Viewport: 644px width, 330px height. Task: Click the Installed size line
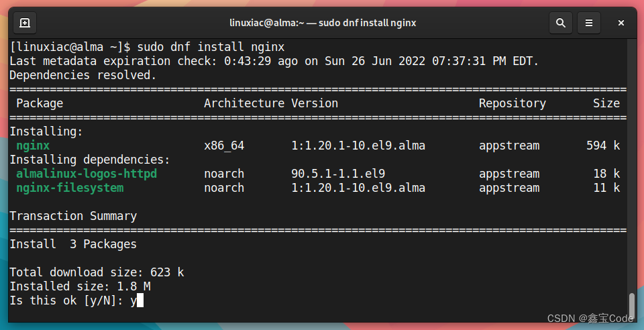(80, 286)
